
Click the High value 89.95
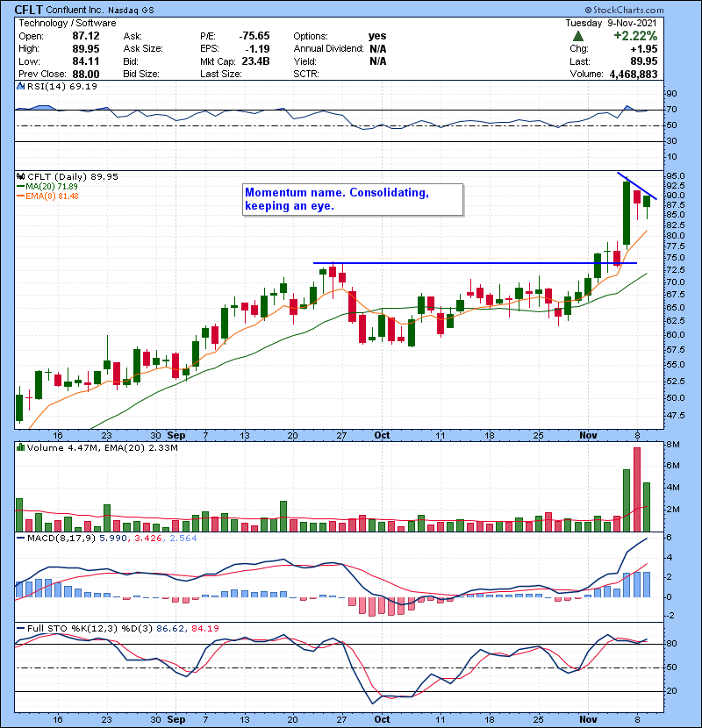[85, 49]
